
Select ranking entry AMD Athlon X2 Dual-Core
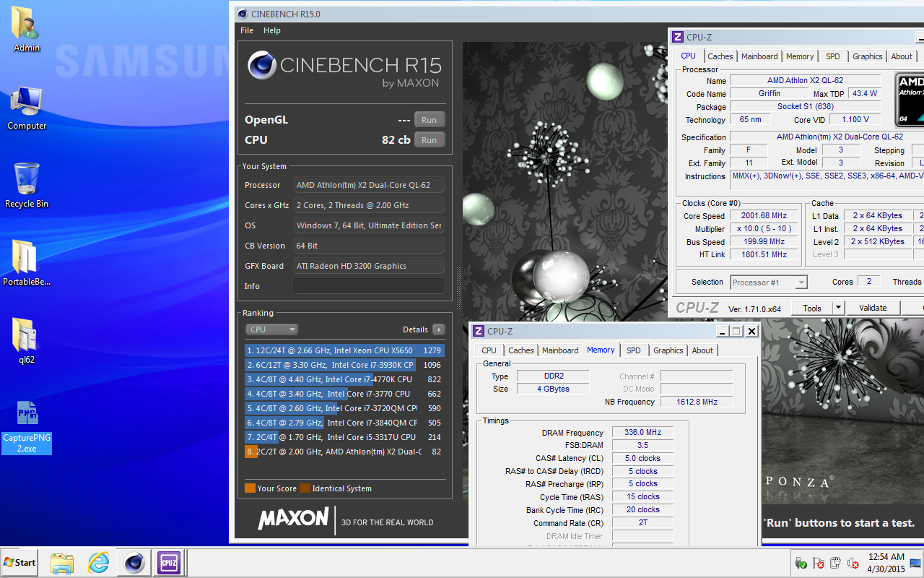[x=344, y=452]
